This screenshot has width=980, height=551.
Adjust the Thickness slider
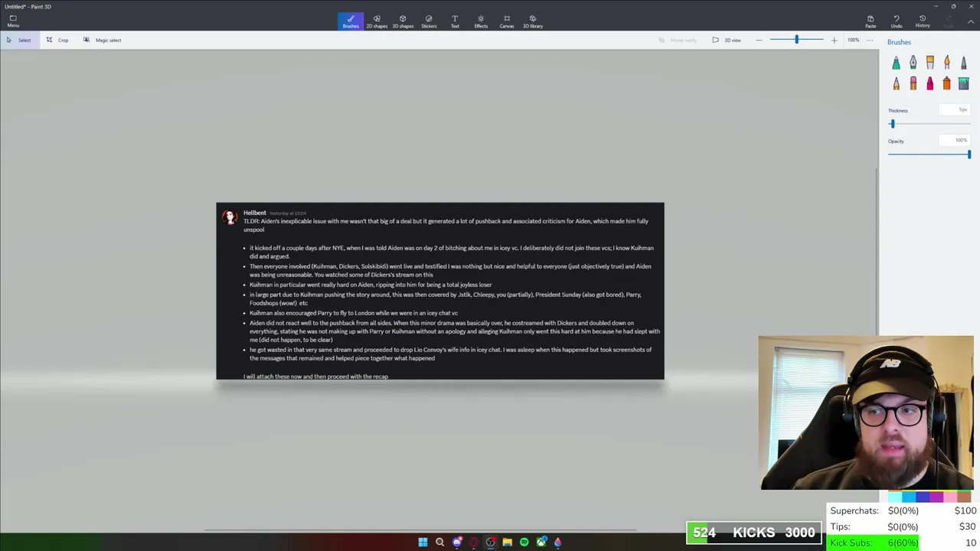(892, 123)
